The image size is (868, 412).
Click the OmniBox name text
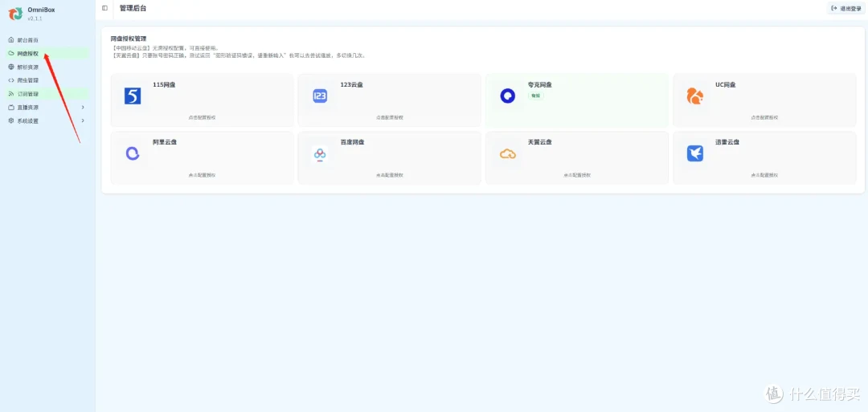pos(42,10)
